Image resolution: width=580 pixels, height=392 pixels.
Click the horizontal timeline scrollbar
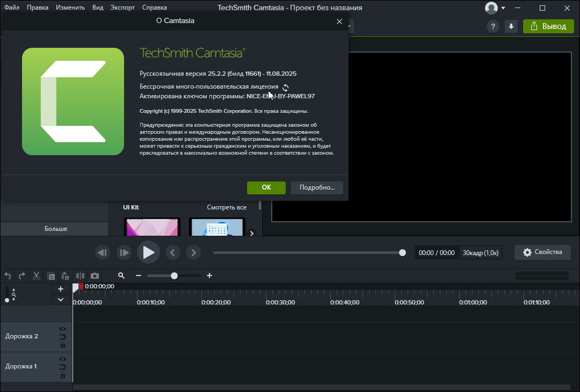(x=322, y=387)
